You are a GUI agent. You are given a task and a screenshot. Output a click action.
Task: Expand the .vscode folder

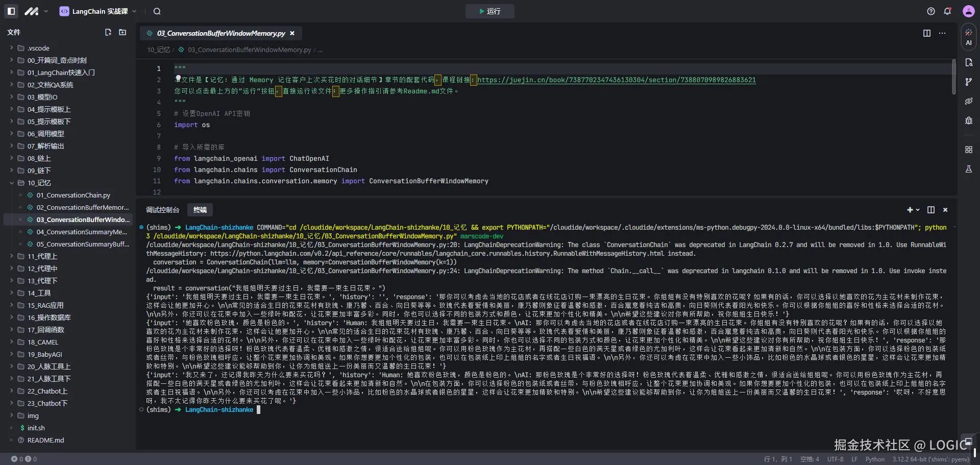[38, 48]
